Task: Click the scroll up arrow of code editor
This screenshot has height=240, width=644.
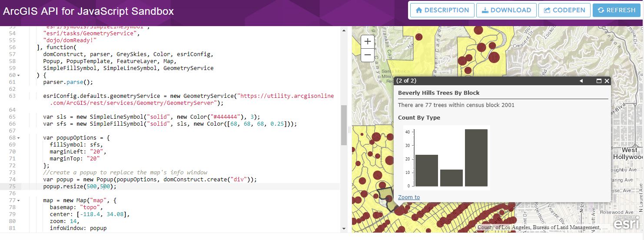Action: tap(344, 30)
